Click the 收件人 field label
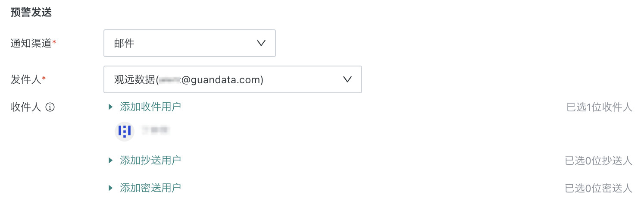The width and height of the screenshot is (644, 208). click(x=26, y=107)
